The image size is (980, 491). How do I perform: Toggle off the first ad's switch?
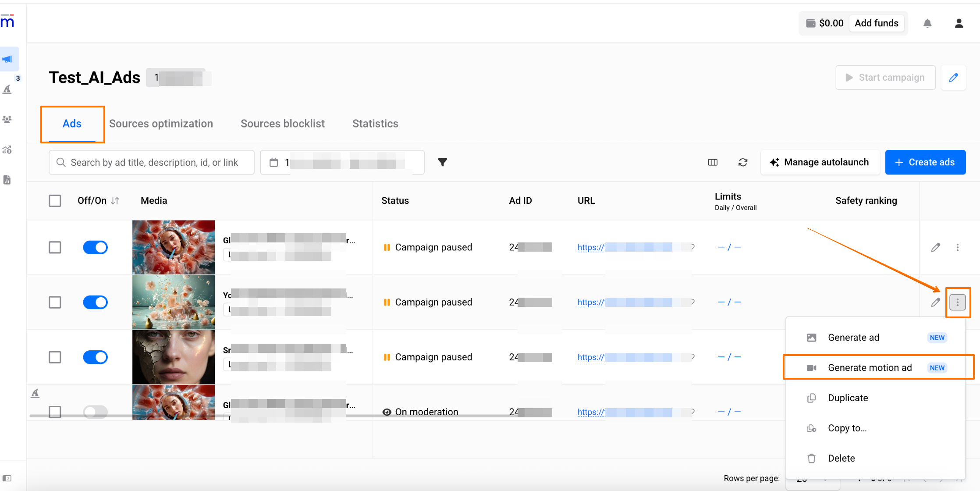pyautogui.click(x=95, y=247)
